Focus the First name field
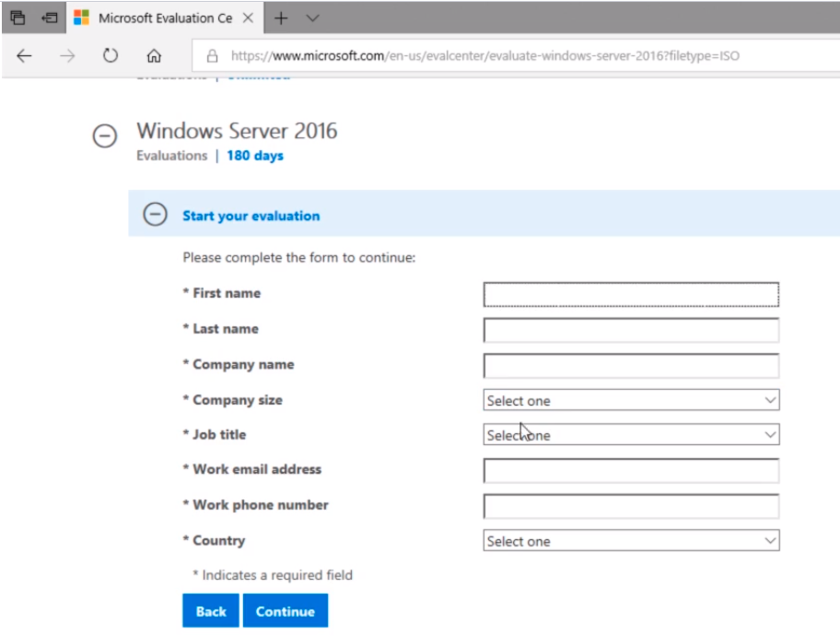840x636 pixels. (631, 294)
